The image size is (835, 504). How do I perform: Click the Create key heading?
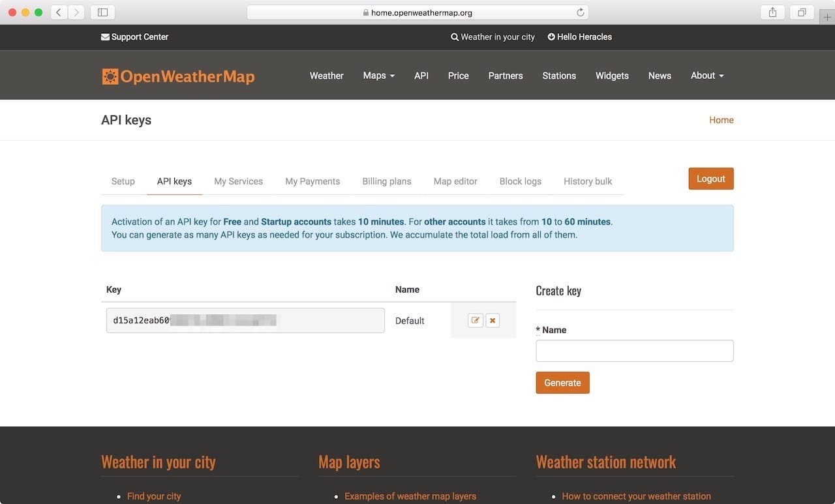pyautogui.click(x=558, y=291)
